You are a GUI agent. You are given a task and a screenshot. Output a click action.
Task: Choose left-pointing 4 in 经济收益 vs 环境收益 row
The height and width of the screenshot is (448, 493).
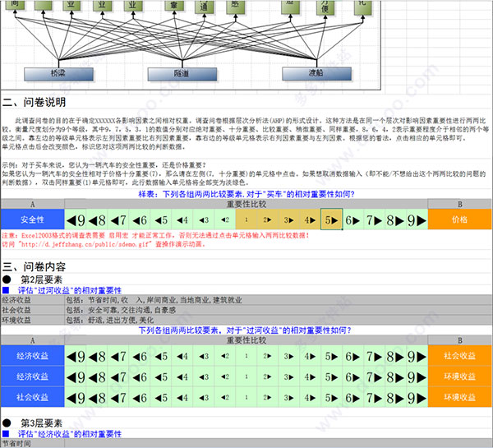point(182,377)
